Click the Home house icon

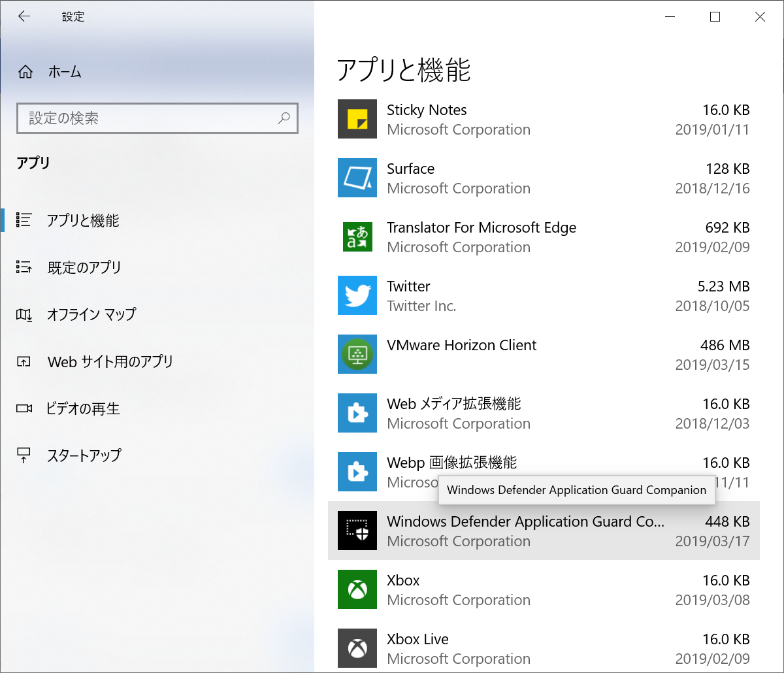point(25,72)
